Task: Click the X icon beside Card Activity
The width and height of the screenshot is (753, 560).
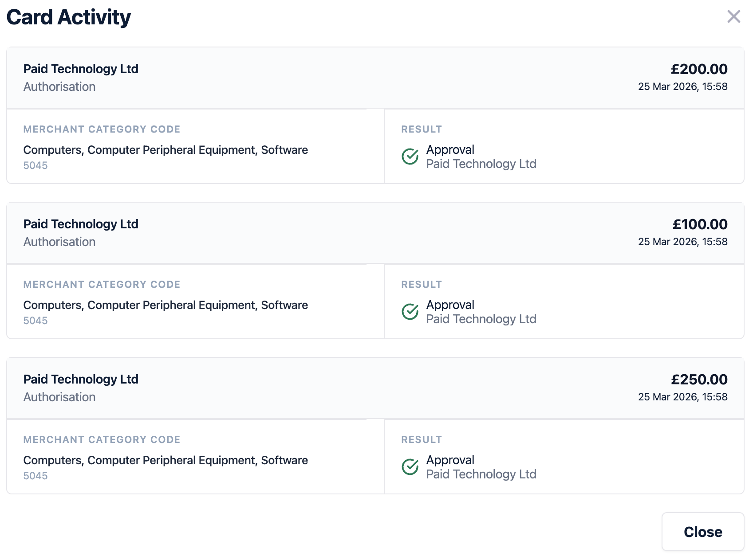Action: click(x=733, y=17)
